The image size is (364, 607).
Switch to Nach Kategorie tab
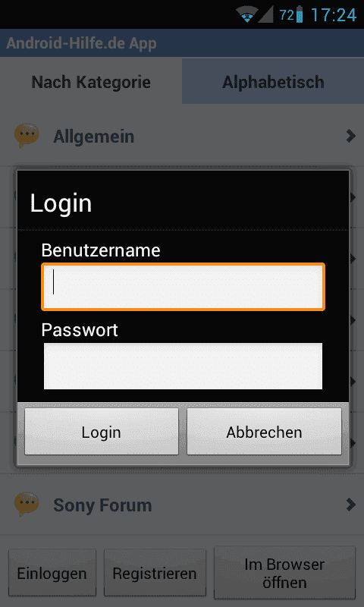click(91, 82)
